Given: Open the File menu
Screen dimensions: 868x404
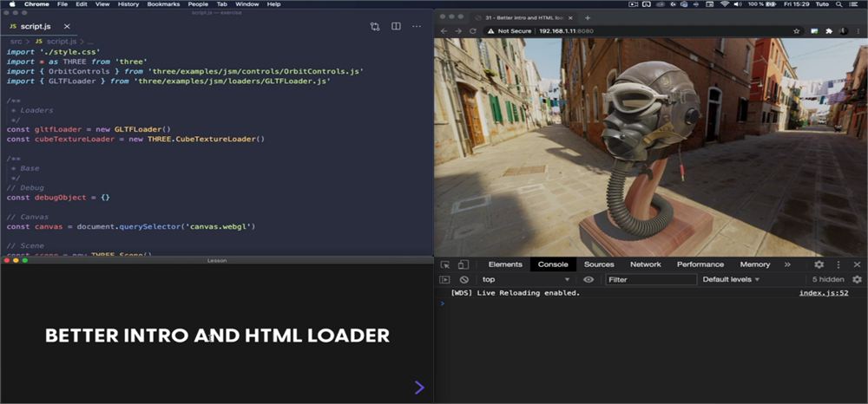Looking at the screenshot, I should 62,3.
